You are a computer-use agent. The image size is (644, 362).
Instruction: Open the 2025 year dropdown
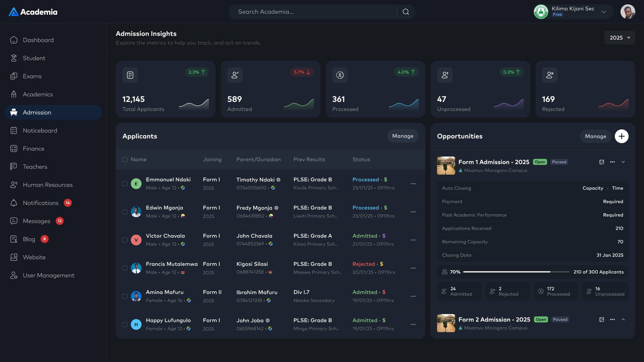coord(620,38)
